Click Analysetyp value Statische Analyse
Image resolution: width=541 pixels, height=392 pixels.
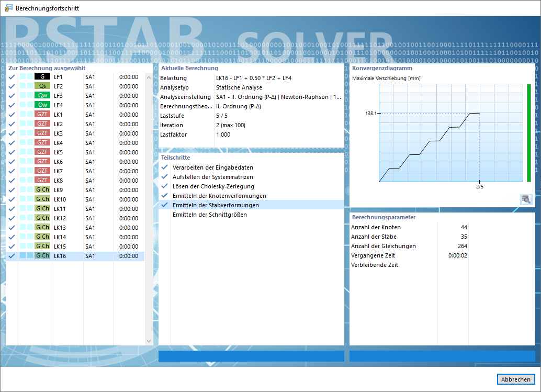tap(239, 87)
